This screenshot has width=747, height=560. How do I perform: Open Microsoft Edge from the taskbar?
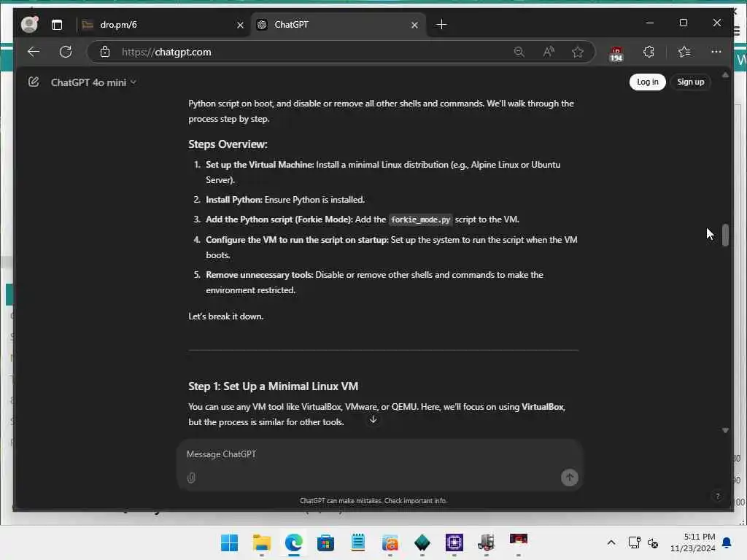(293, 542)
